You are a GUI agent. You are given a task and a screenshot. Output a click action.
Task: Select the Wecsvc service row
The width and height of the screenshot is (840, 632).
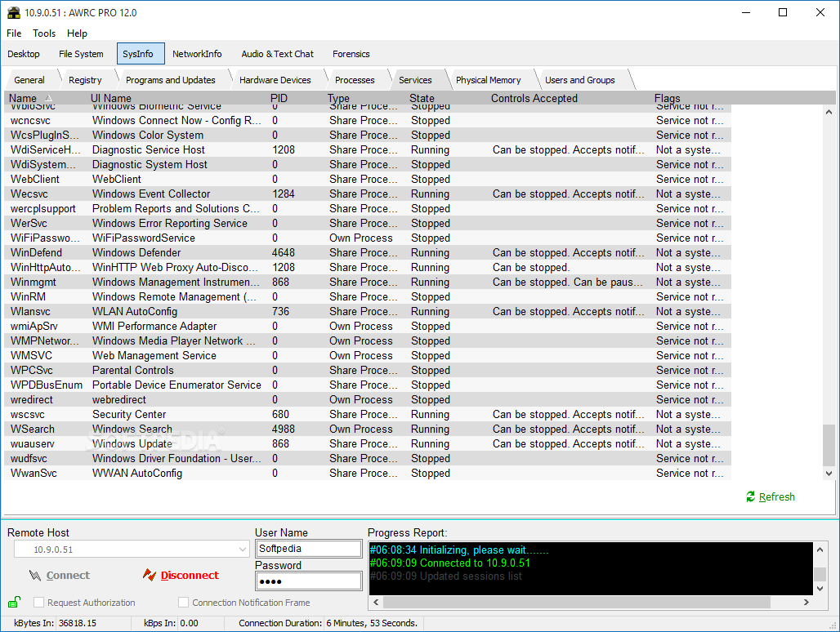[368, 194]
